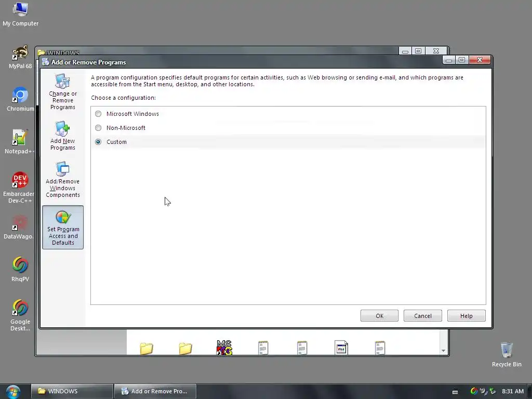The height and width of the screenshot is (399, 532).
Task: Close the Add or Remove Programs window
Action: pos(480,60)
